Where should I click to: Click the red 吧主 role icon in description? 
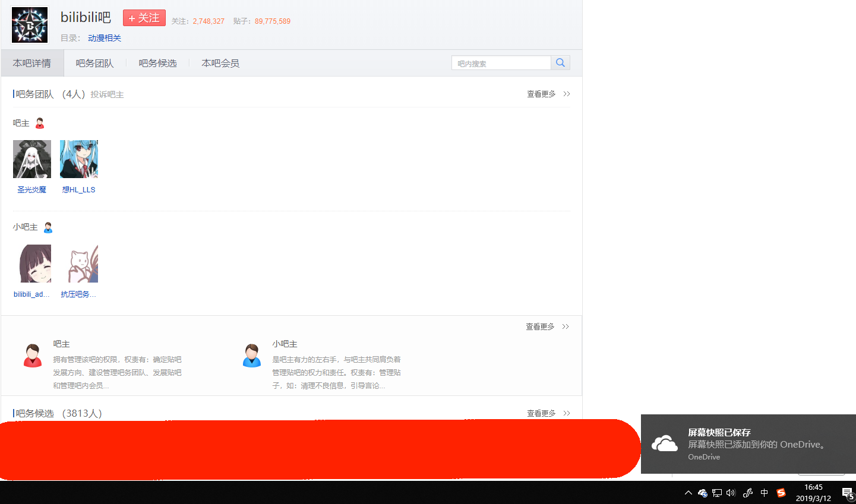coord(33,356)
